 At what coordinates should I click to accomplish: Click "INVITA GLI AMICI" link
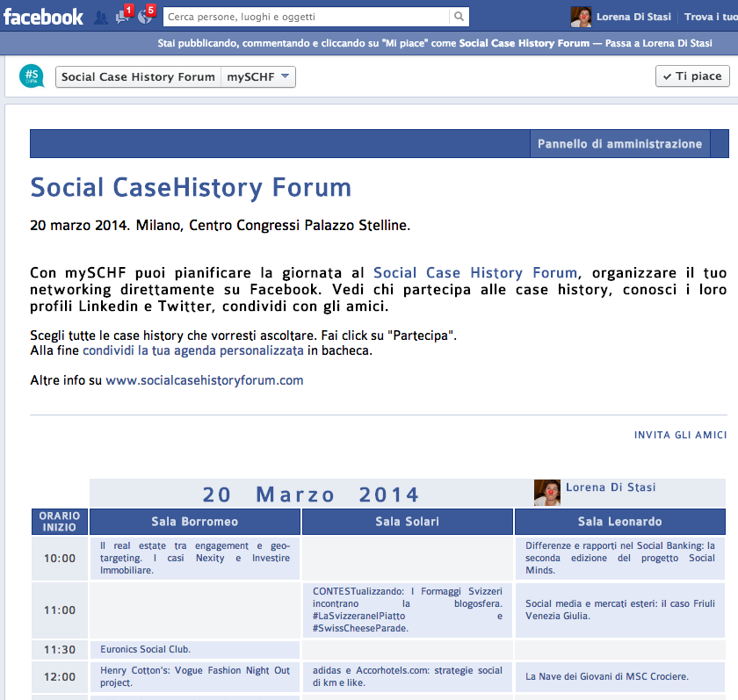(680, 436)
